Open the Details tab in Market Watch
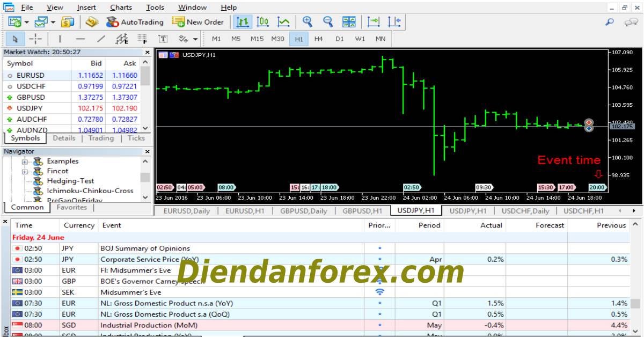Viewport: 644px width, 337px height. (x=64, y=138)
